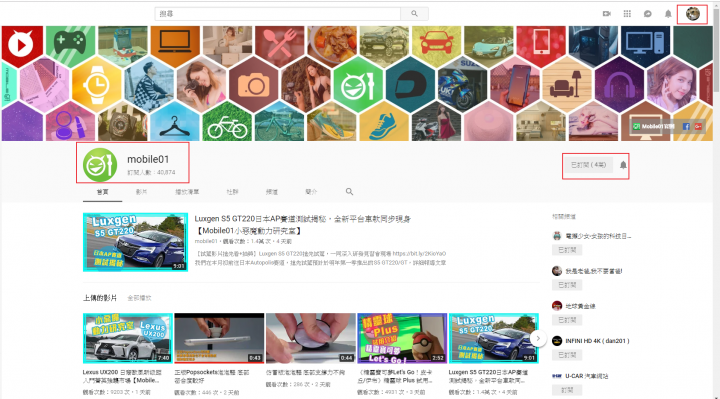Click the mobile01 channel avatar logo
The height and width of the screenshot is (399, 720).
click(x=100, y=165)
